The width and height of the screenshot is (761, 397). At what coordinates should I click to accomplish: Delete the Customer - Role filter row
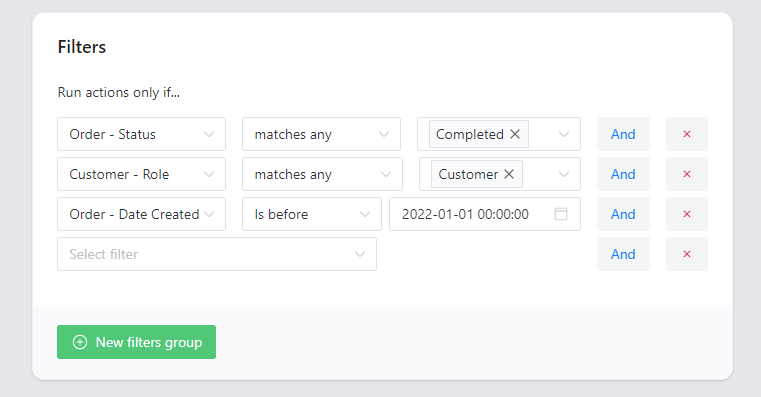coord(687,174)
